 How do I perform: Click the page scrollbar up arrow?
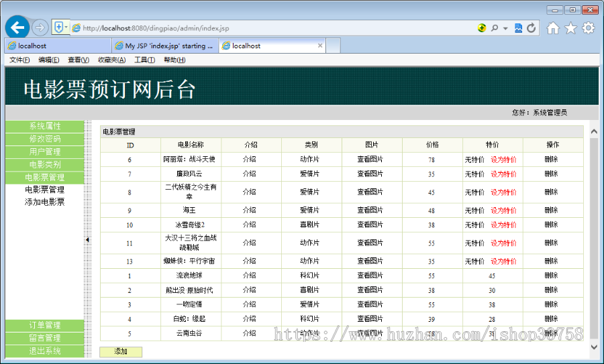coord(594,131)
